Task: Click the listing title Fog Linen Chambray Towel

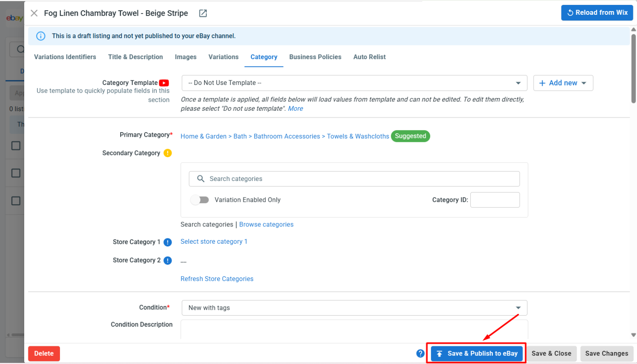Action: click(116, 13)
